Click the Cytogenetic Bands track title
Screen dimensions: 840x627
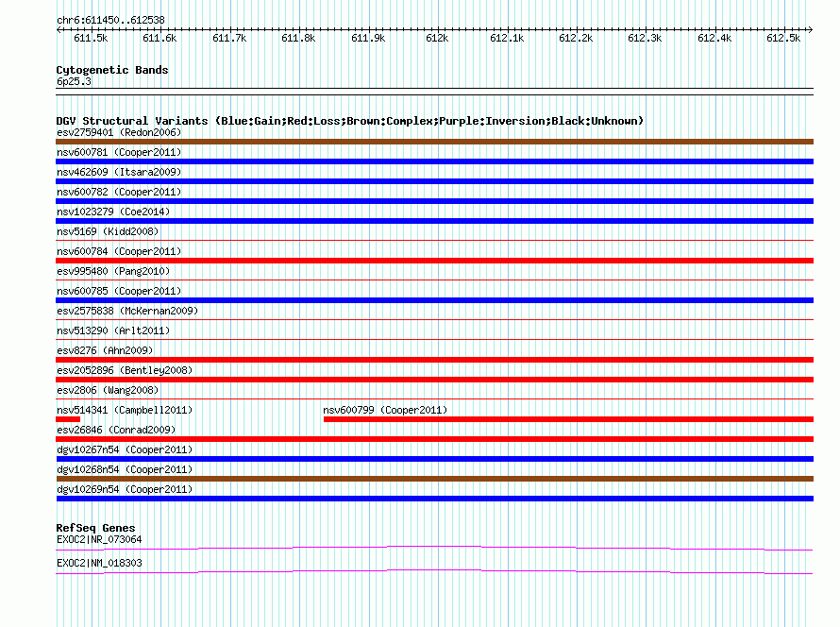coord(112,70)
